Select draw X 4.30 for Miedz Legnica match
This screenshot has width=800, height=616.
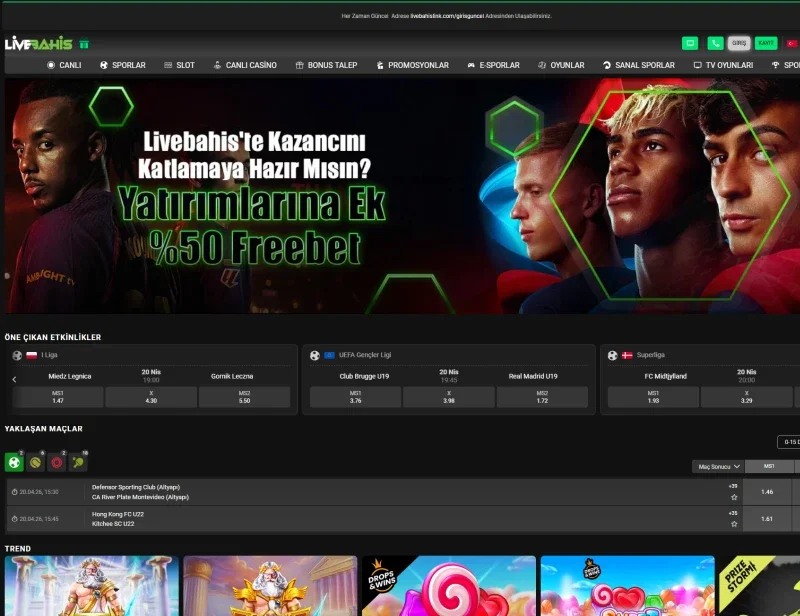[151, 397]
